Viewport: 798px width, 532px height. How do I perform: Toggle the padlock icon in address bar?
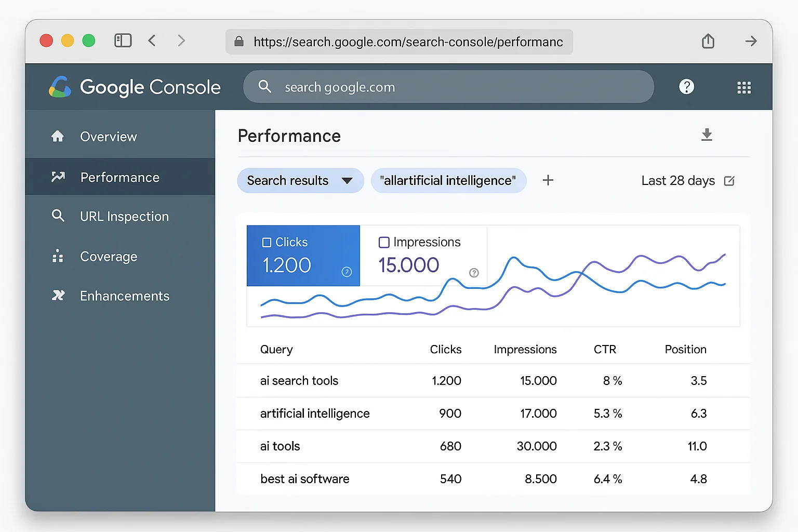[238, 42]
